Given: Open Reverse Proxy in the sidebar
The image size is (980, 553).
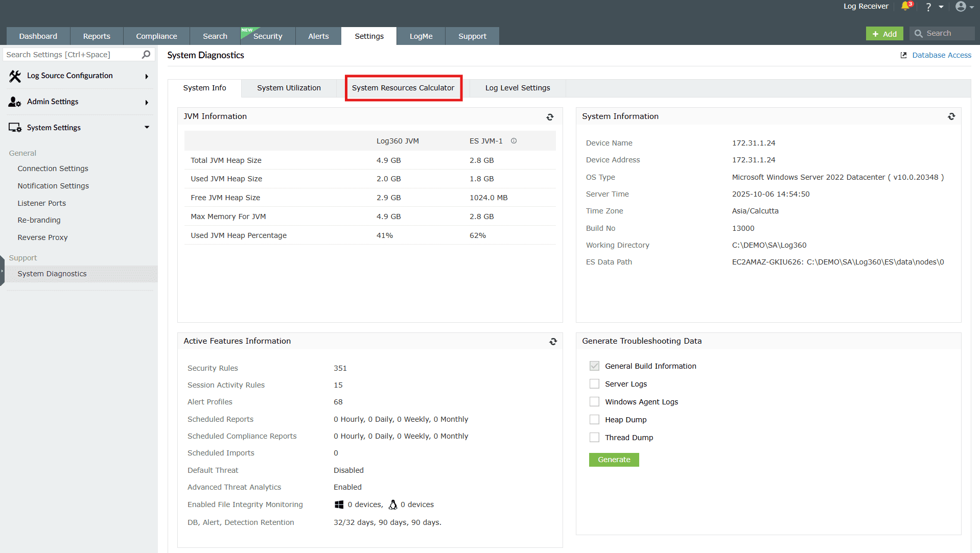Looking at the screenshot, I should pos(42,237).
